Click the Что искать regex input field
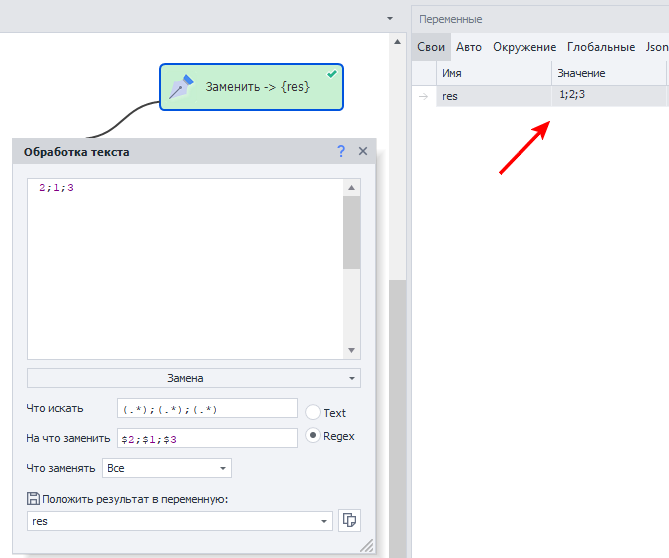The width and height of the screenshot is (669, 558). coord(207,409)
